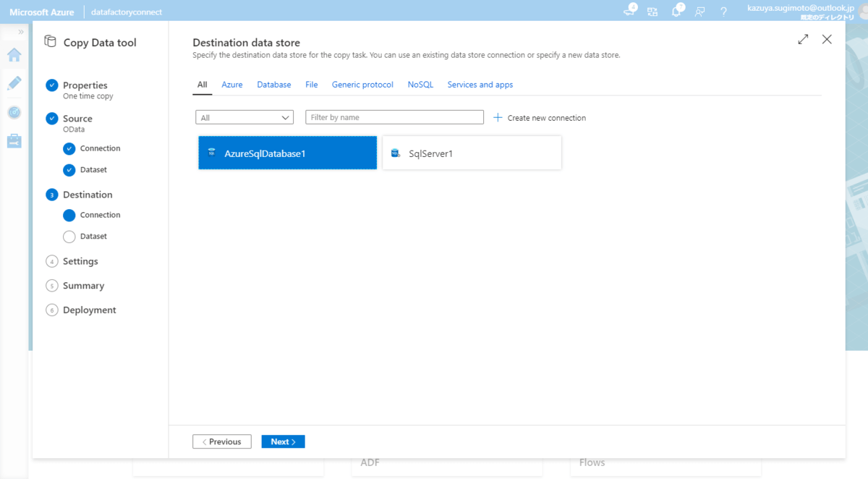Open the feedback person icon in header
This screenshot has width=868, height=479.
pyautogui.click(x=700, y=12)
